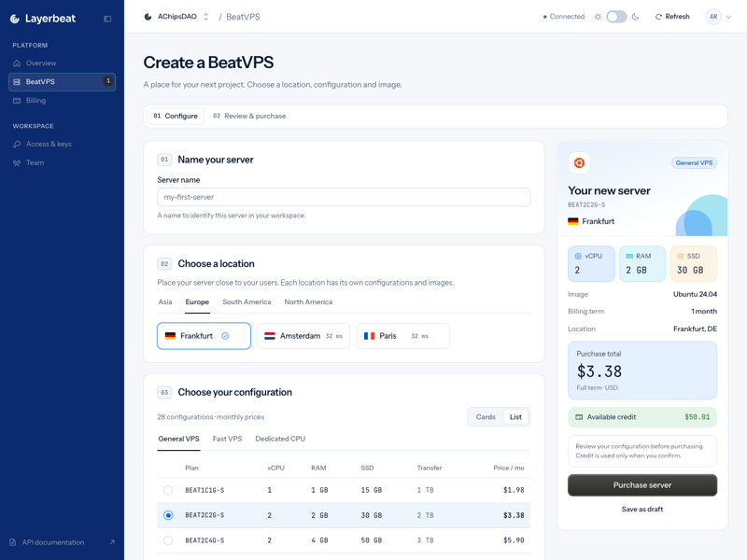Image resolution: width=747 pixels, height=560 pixels.
Task: Click the API documentation file icon
Action: (x=13, y=542)
